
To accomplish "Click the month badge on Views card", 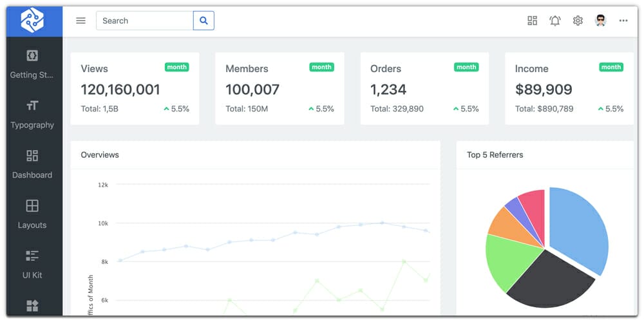I will pos(176,67).
